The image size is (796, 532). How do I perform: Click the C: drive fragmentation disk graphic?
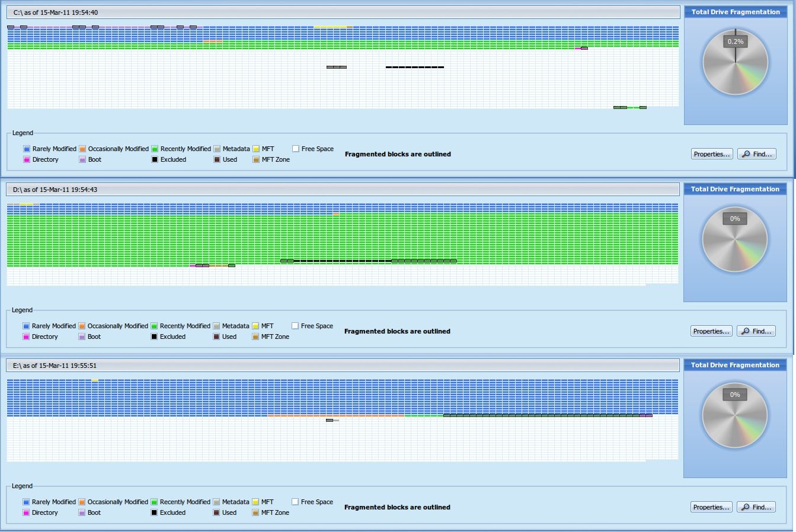[x=735, y=63]
